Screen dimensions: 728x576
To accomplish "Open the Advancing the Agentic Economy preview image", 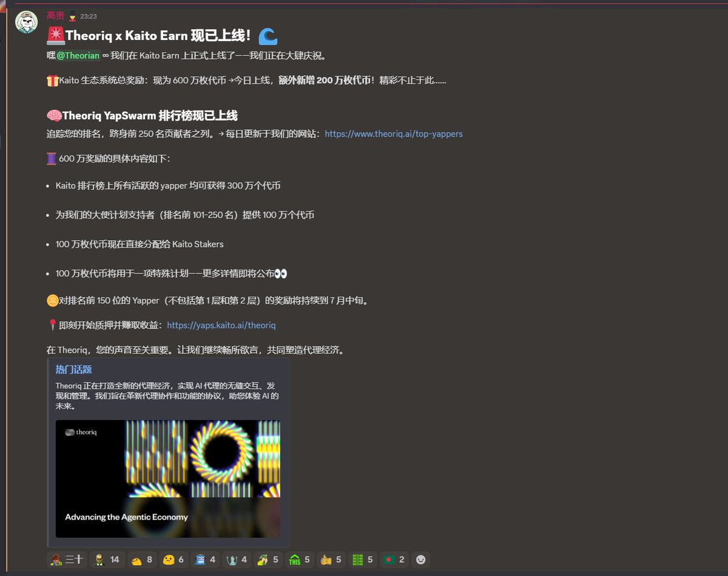I will click(x=168, y=479).
